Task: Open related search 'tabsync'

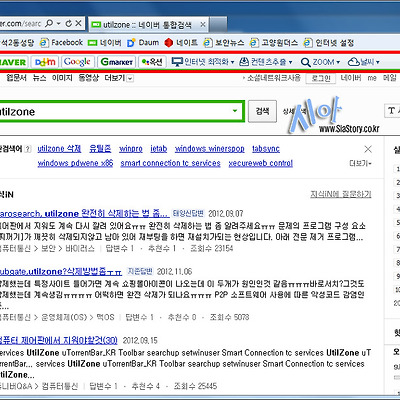Action: click(x=266, y=149)
